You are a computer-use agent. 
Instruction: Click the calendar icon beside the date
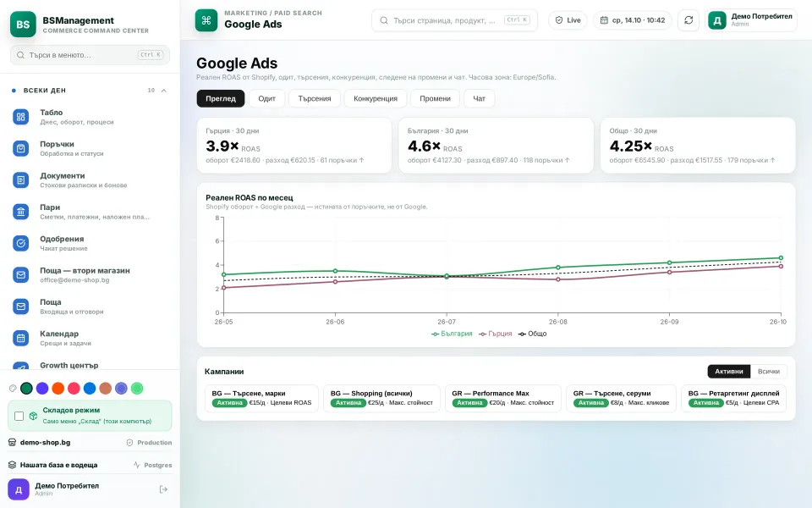coord(604,20)
